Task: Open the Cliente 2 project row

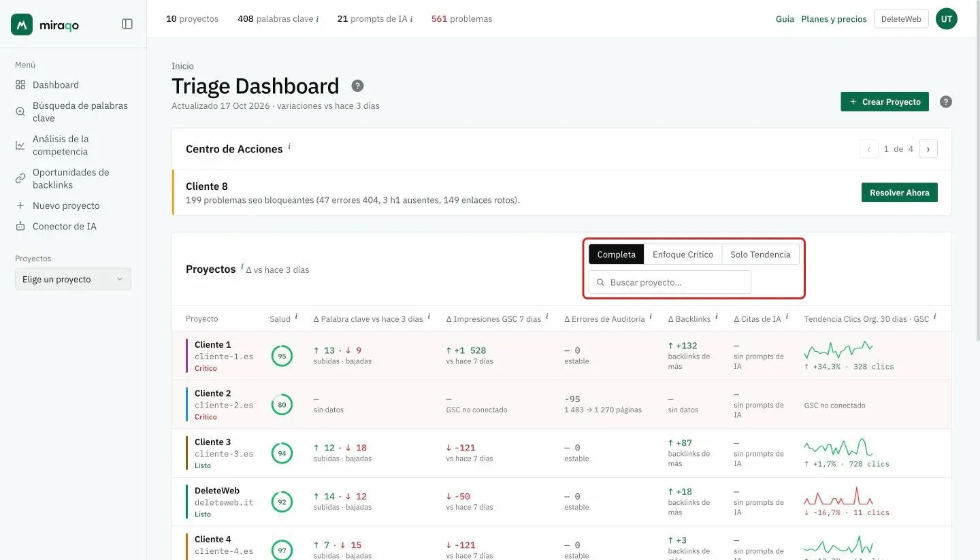Action: 561,405
